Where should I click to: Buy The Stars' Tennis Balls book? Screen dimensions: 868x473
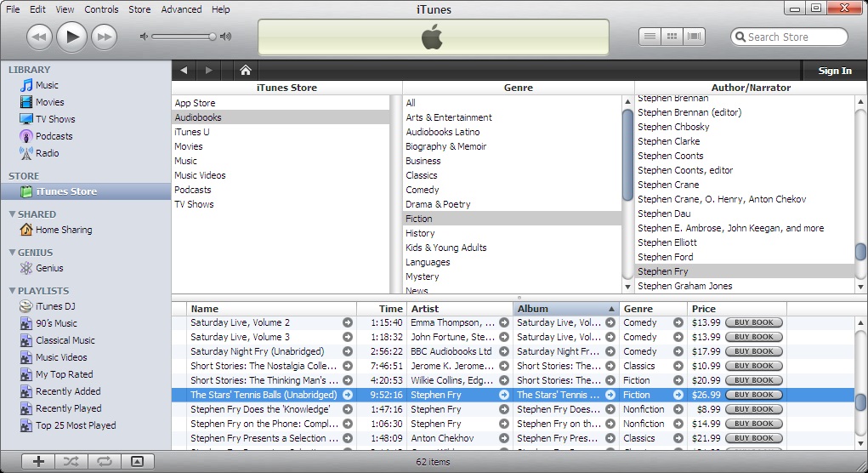(754, 395)
